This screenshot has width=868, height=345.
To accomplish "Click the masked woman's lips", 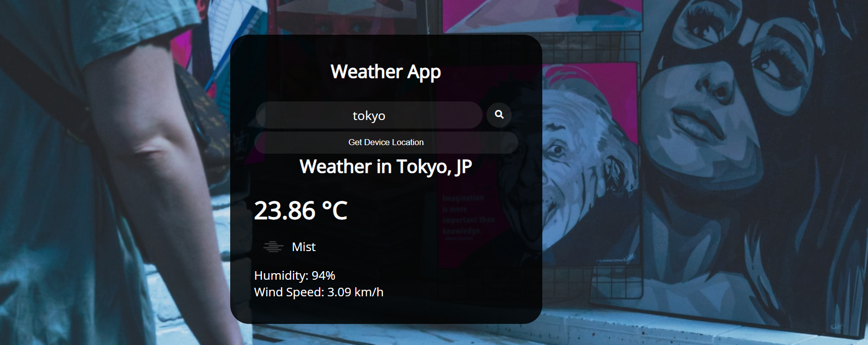I will coord(696,124).
